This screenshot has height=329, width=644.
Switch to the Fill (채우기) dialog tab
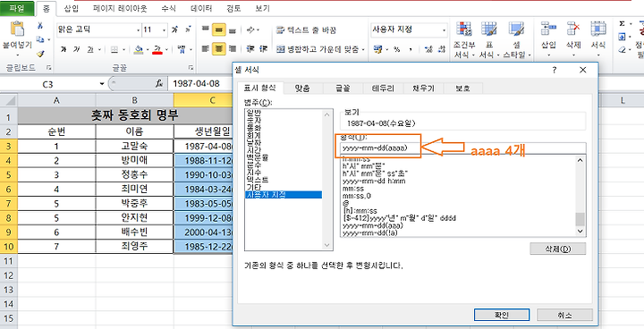coord(423,89)
